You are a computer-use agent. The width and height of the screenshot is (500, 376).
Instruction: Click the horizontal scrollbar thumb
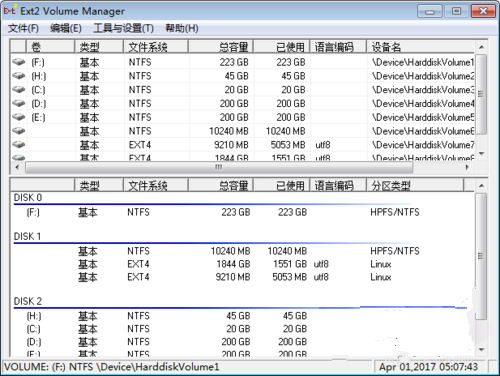point(219,167)
